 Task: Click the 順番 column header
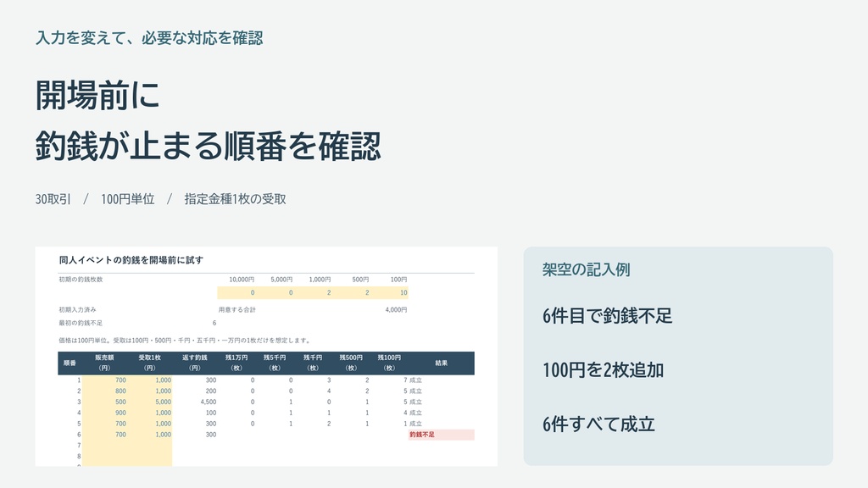(70, 363)
